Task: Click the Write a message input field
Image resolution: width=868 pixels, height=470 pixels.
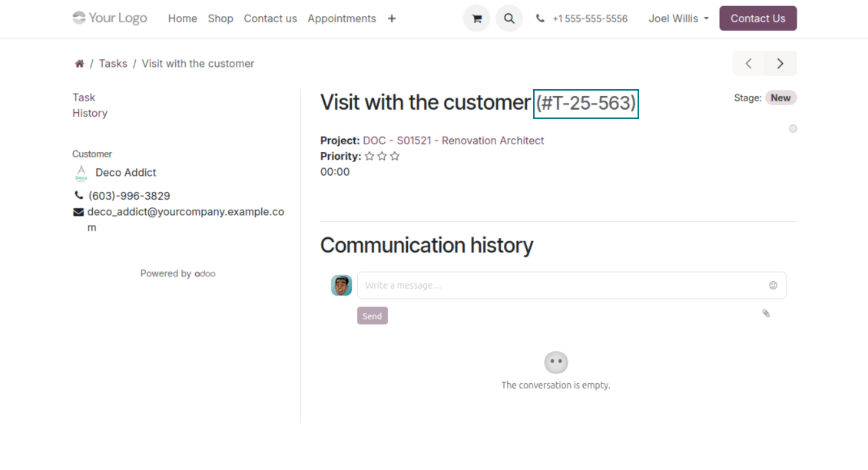Action: pos(561,285)
